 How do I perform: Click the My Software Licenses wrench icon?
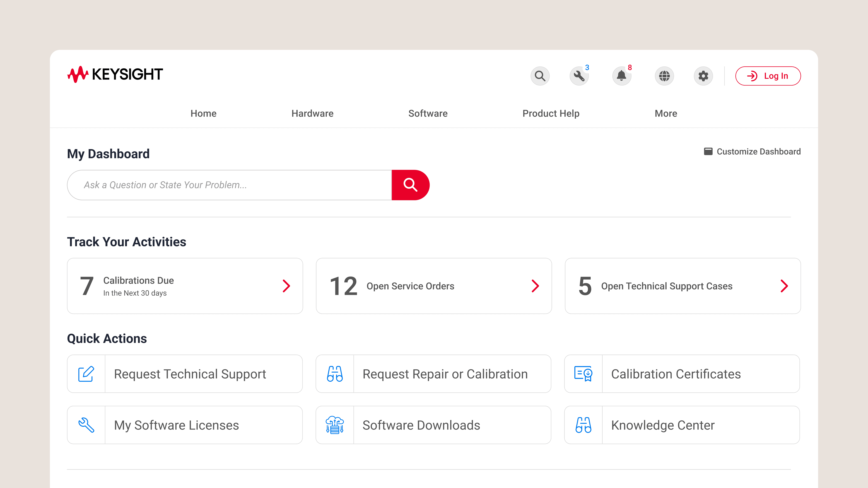[86, 425]
